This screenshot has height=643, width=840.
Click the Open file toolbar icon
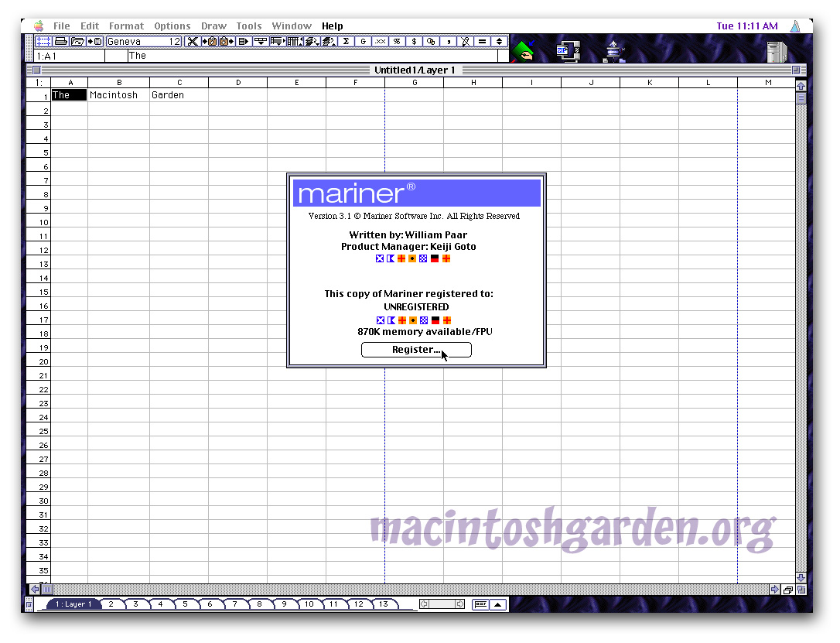[x=77, y=41]
